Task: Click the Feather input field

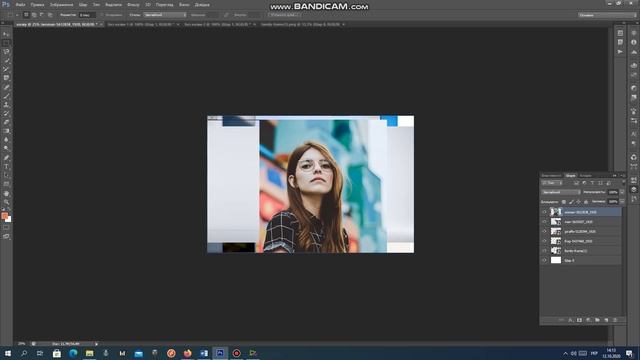Action: point(87,15)
